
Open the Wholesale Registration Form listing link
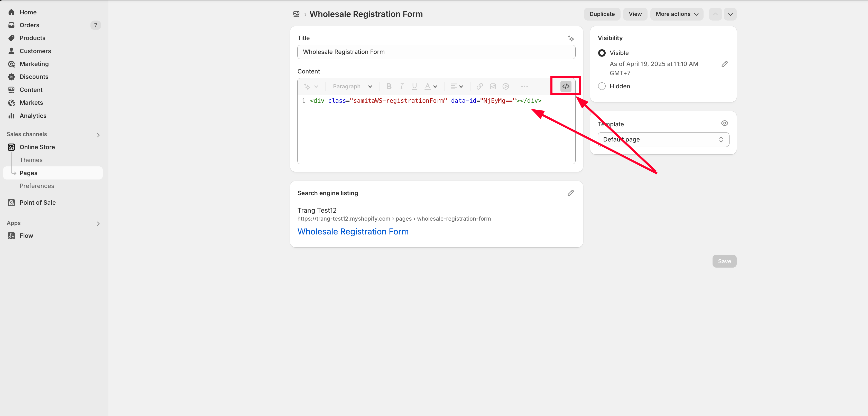353,231
